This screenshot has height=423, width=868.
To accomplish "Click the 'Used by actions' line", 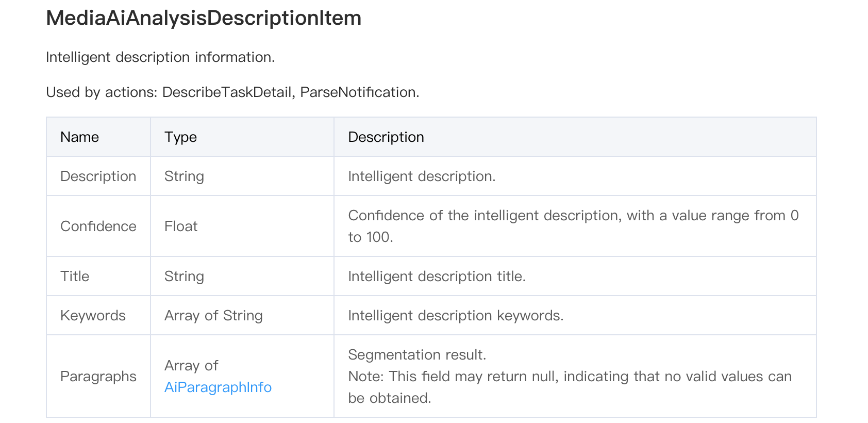I will (232, 92).
